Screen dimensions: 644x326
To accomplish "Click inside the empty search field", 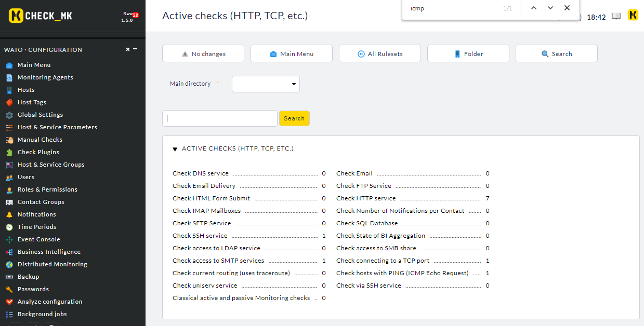I will 219,118.
